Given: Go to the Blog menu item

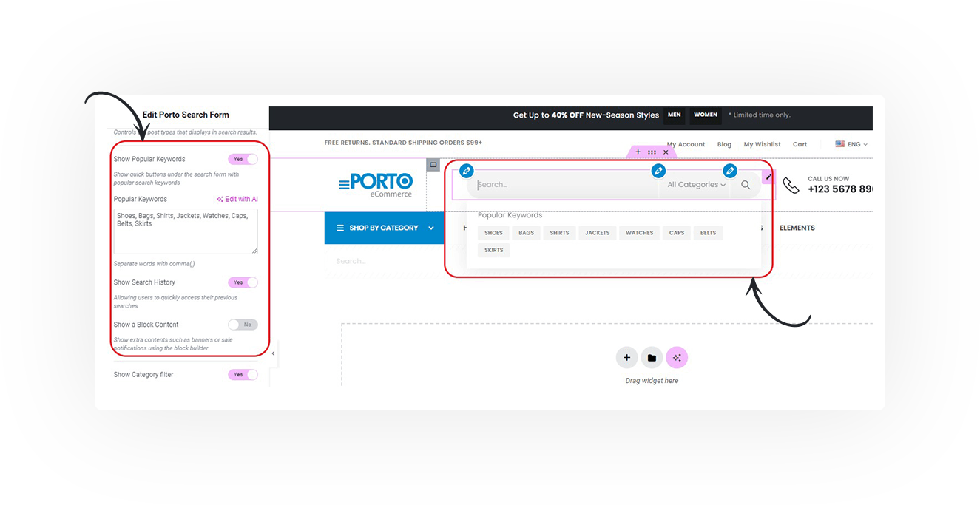Looking at the screenshot, I should pyautogui.click(x=724, y=145).
